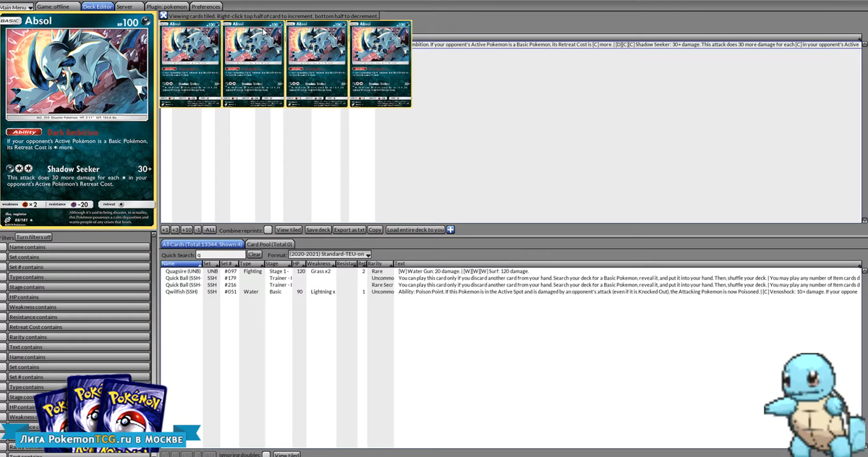
Task: Sort by the Rarity column header
Action: pos(380,264)
